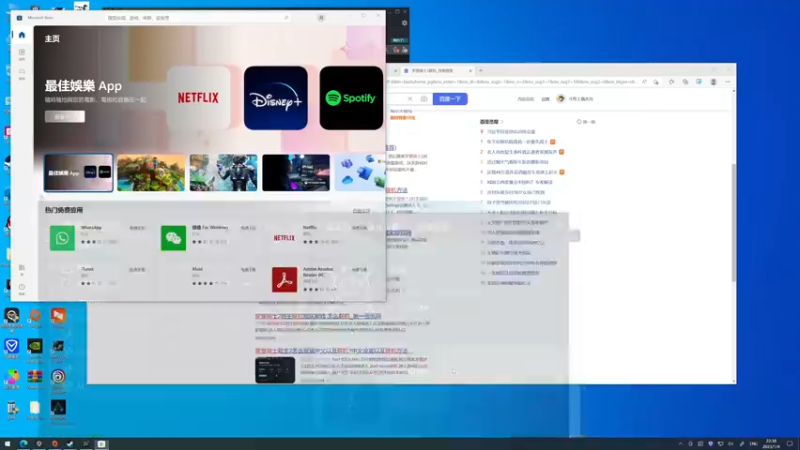800x450 pixels.
Task: Open browser favorites toolbar icon
Action: click(671, 82)
